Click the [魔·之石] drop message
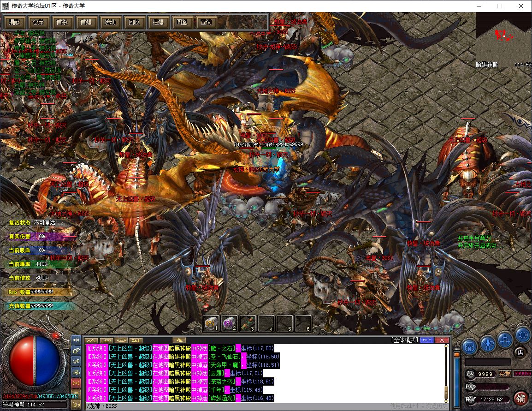 (180, 348)
